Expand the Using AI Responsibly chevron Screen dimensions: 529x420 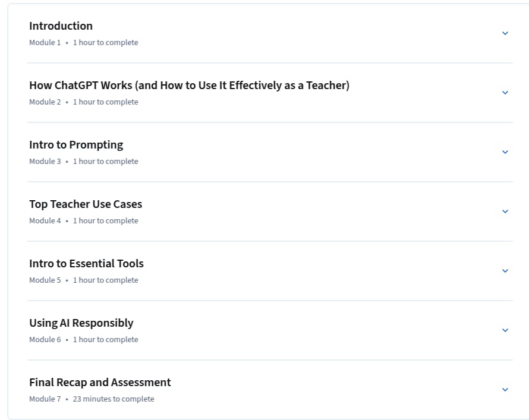pos(505,330)
